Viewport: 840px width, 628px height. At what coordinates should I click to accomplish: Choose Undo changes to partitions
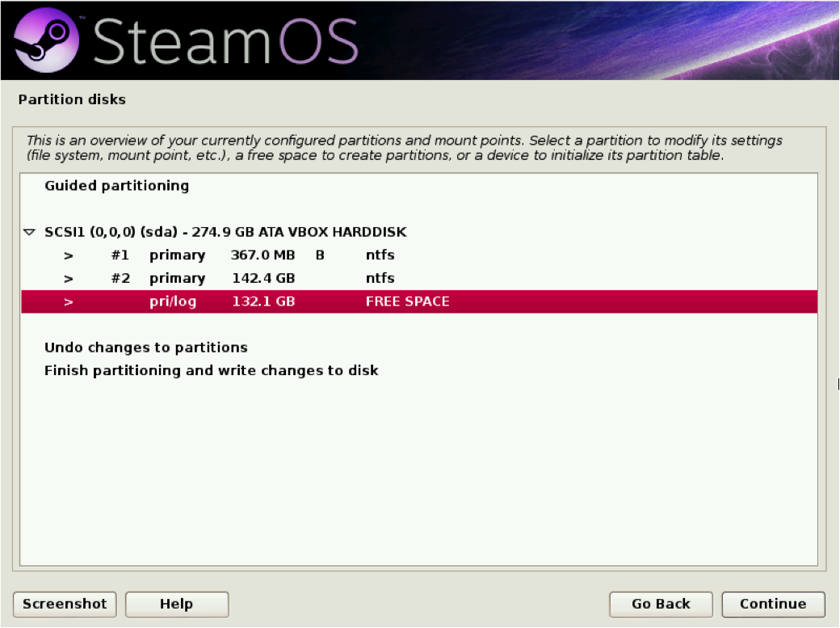(146, 348)
